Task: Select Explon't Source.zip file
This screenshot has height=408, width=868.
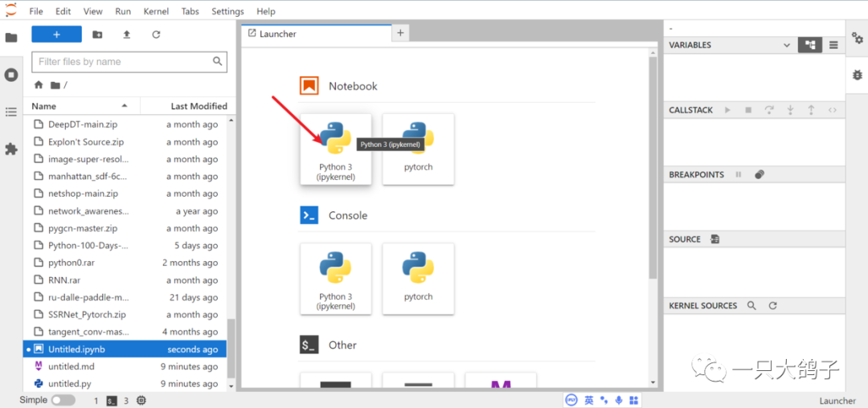Action: 125,141
